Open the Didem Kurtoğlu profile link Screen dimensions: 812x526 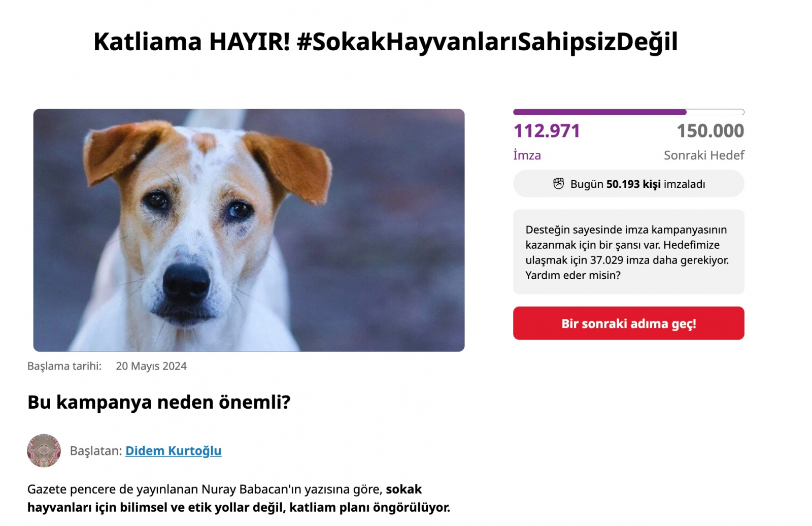click(x=173, y=451)
